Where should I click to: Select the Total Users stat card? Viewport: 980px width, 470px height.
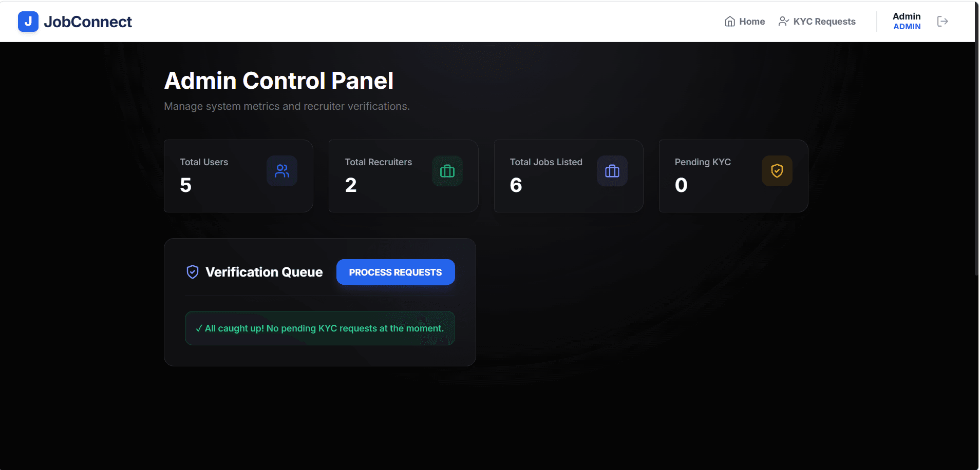(x=238, y=176)
